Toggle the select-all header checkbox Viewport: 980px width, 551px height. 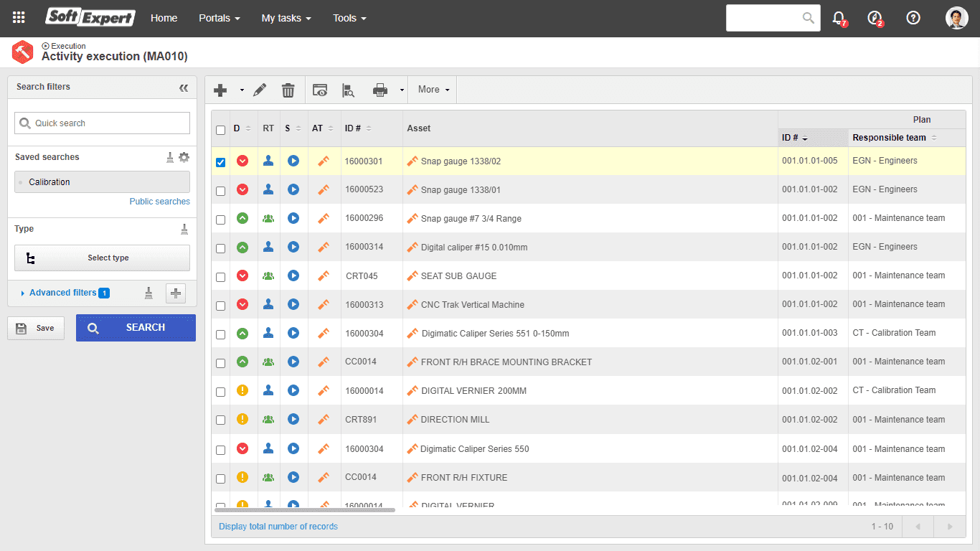[x=220, y=130]
